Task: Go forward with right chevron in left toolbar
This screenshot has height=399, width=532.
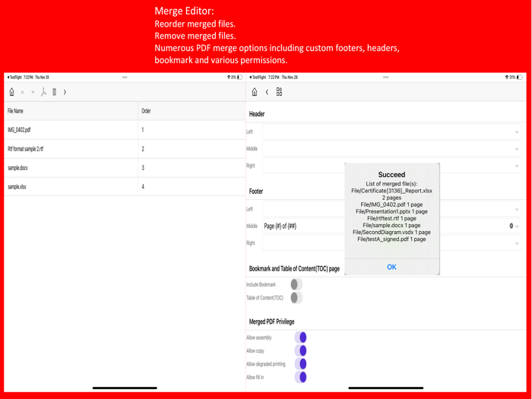Action: [x=65, y=92]
